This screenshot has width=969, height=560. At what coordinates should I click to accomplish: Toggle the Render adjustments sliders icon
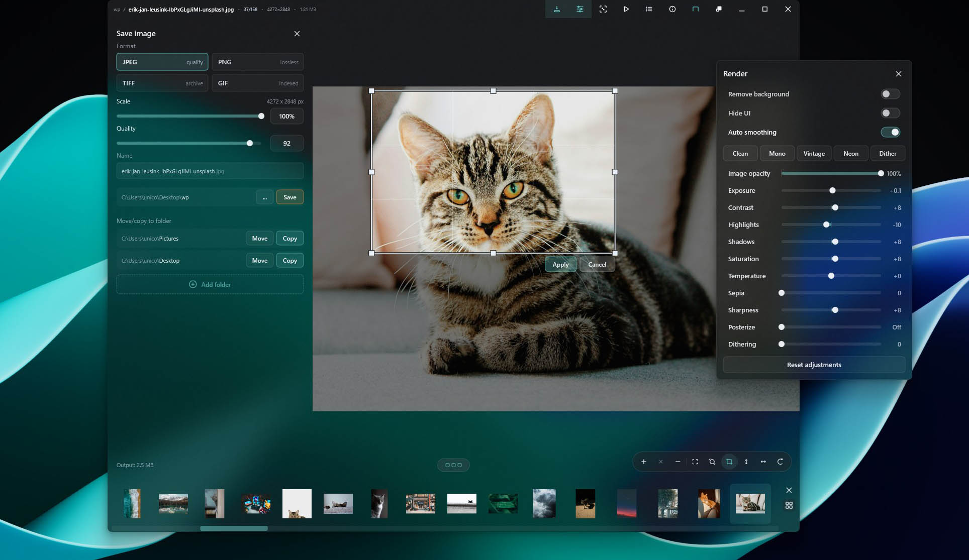580,9
